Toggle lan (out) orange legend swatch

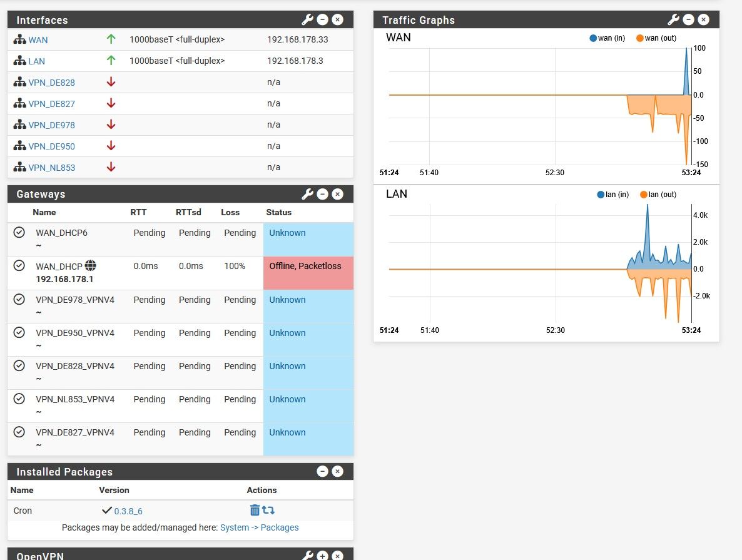point(644,195)
